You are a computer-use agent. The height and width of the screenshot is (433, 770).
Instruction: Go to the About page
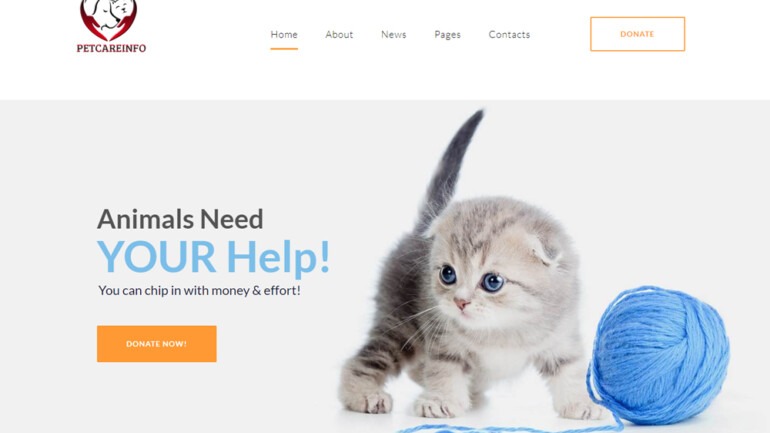pyautogui.click(x=339, y=34)
